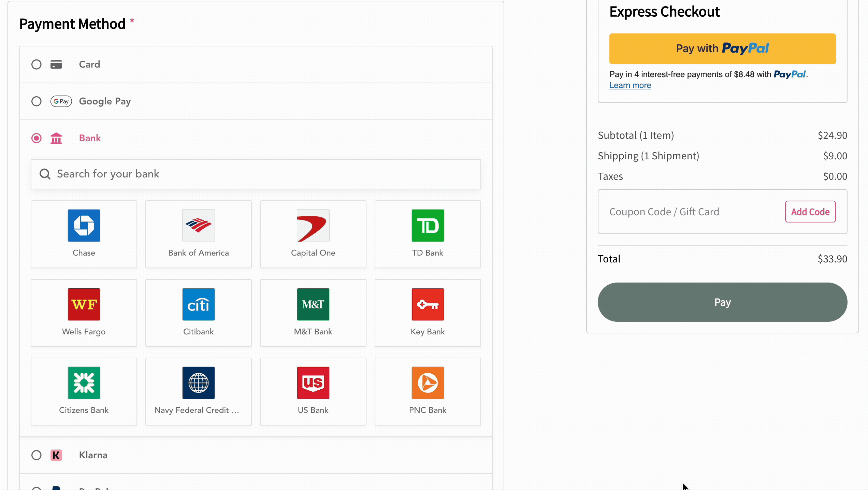Open the PayPal Learn more link

(x=630, y=85)
